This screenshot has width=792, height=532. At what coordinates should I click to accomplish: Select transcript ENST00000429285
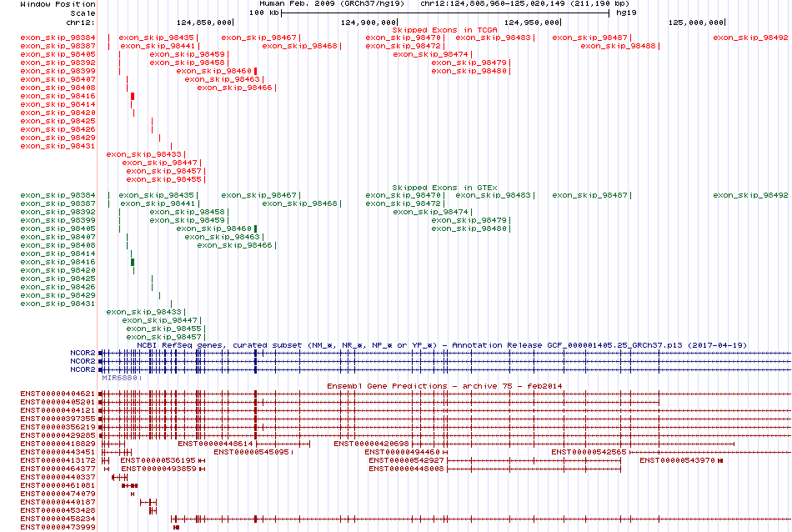pyautogui.click(x=58, y=435)
